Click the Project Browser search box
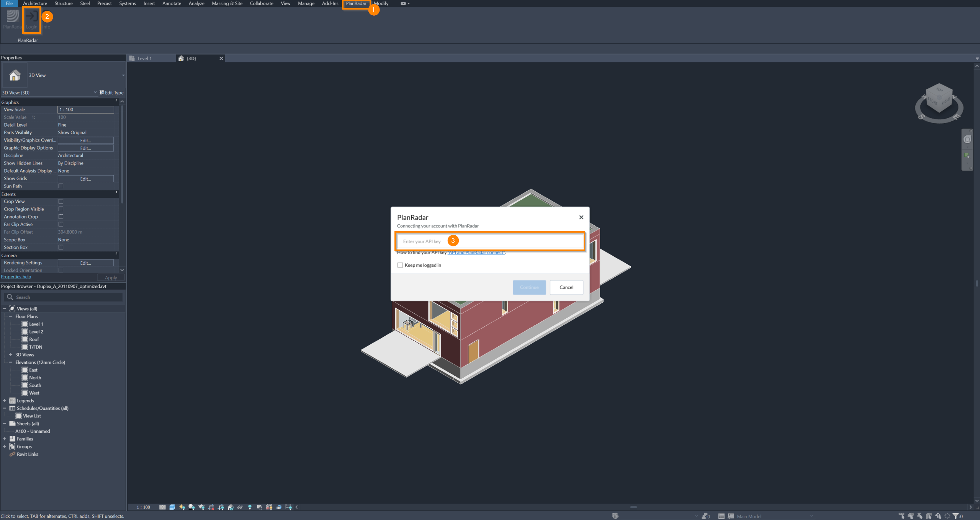980x520 pixels. coord(64,297)
